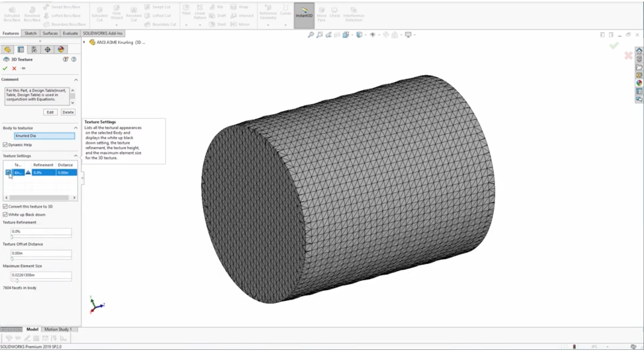Collapse the Texture Settings section
Viewport: 644px width, 353px height.
[76, 156]
